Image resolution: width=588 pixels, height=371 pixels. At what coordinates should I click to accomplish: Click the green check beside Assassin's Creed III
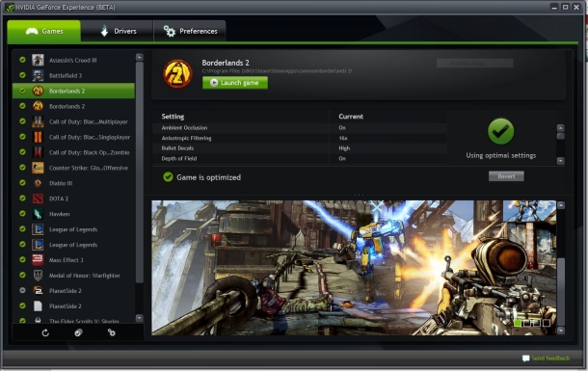click(22, 60)
